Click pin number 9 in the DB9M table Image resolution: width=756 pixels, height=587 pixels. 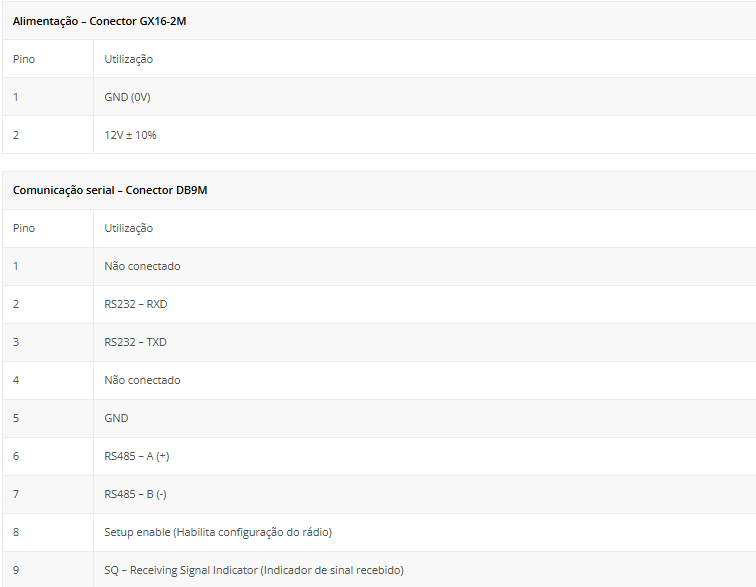16,570
